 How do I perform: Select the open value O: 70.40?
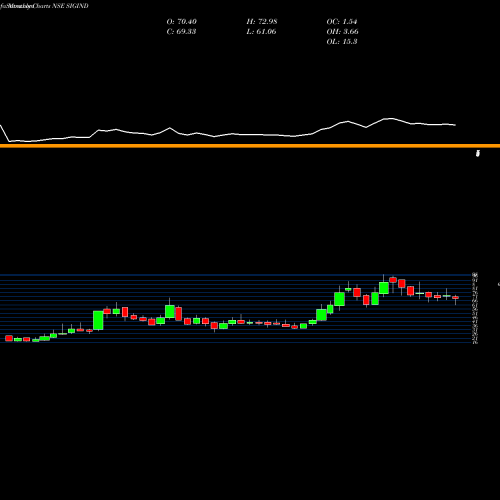[182, 22]
